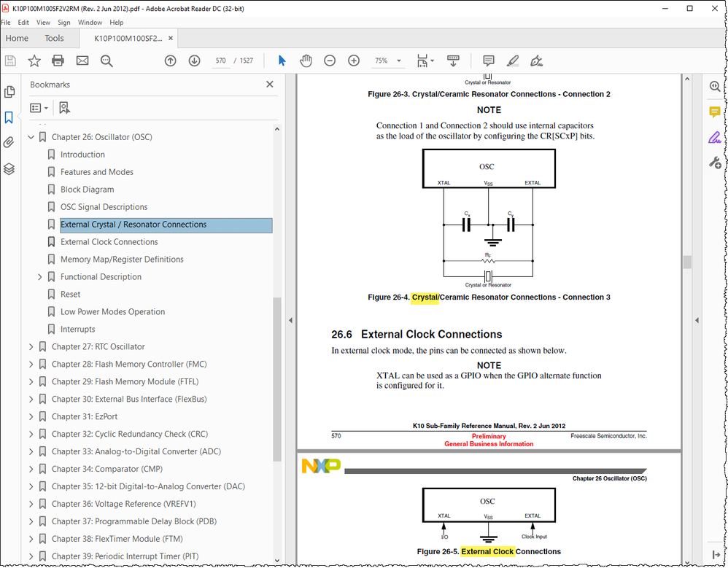Toggle the Bookmarks panel icon in sidebar
Screen dimensions: 728x568
[x=9, y=117]
